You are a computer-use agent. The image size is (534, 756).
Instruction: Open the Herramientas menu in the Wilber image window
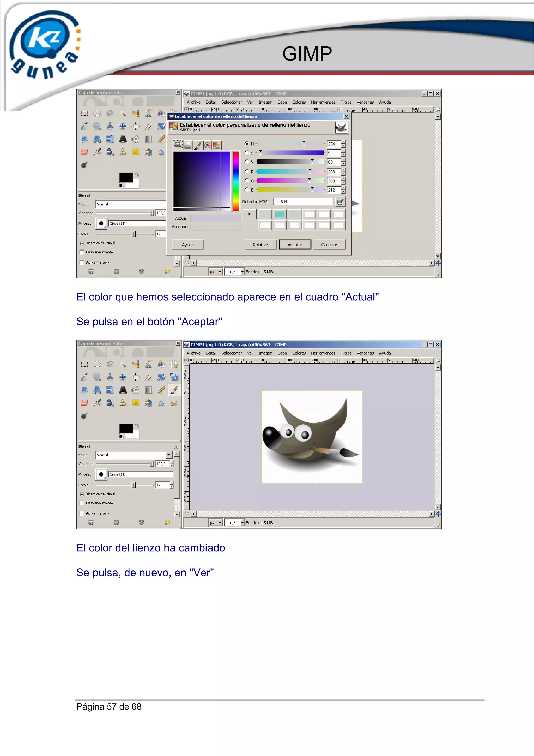(x=323, y=353)
